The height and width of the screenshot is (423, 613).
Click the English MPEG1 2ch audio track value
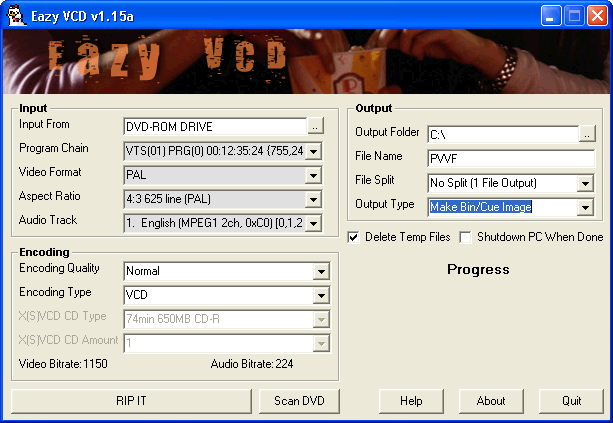[x=214, y=223]
